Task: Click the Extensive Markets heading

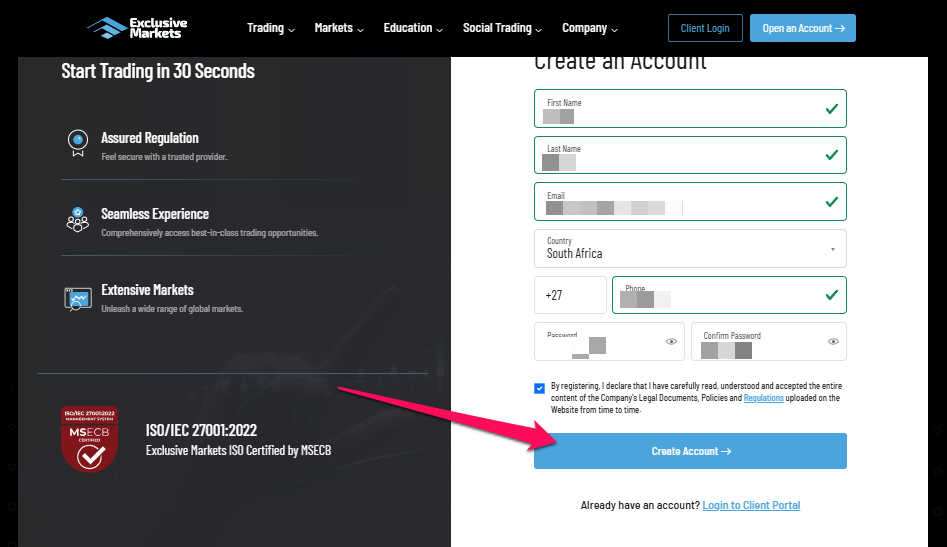Action: point(147,290)
